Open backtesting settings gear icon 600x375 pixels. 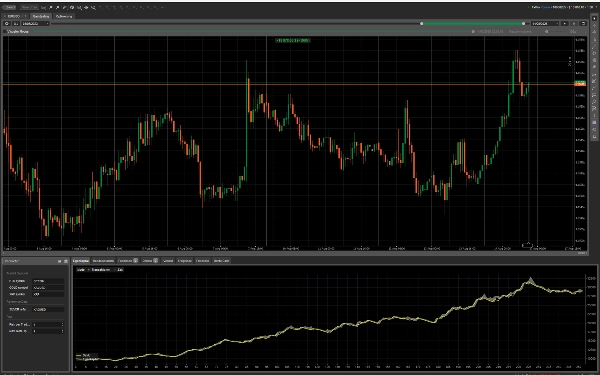(x=7, y=23)
